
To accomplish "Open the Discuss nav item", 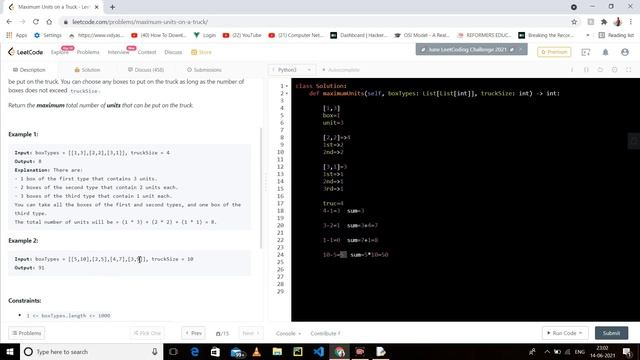I will (173, 52).
